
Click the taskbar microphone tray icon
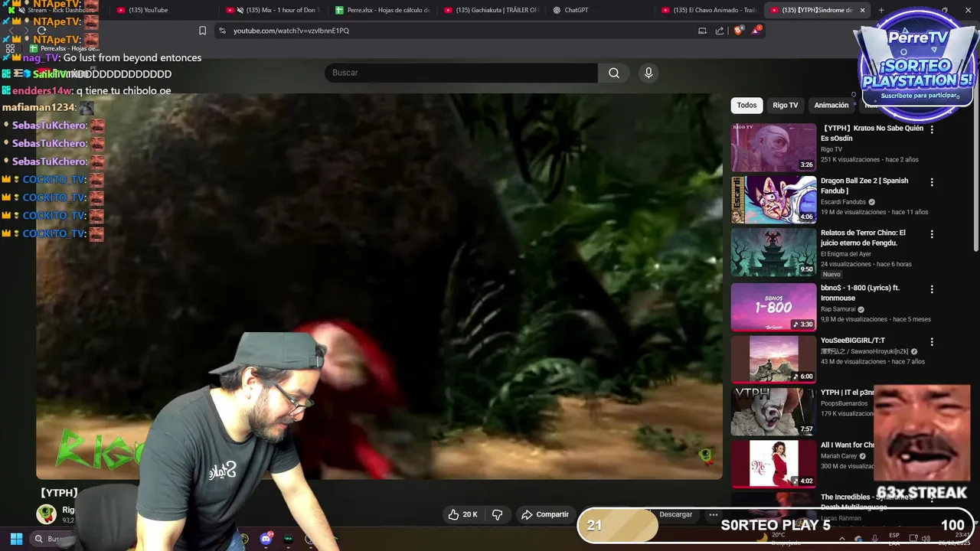point(874,538)
